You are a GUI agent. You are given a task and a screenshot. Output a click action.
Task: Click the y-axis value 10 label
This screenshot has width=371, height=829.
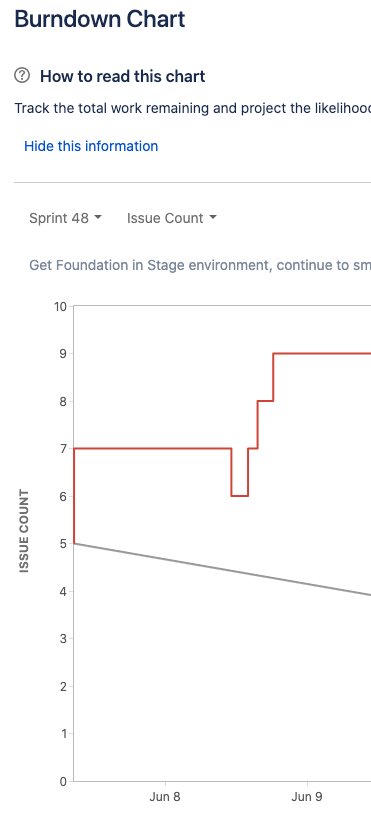tap(60, 306)
